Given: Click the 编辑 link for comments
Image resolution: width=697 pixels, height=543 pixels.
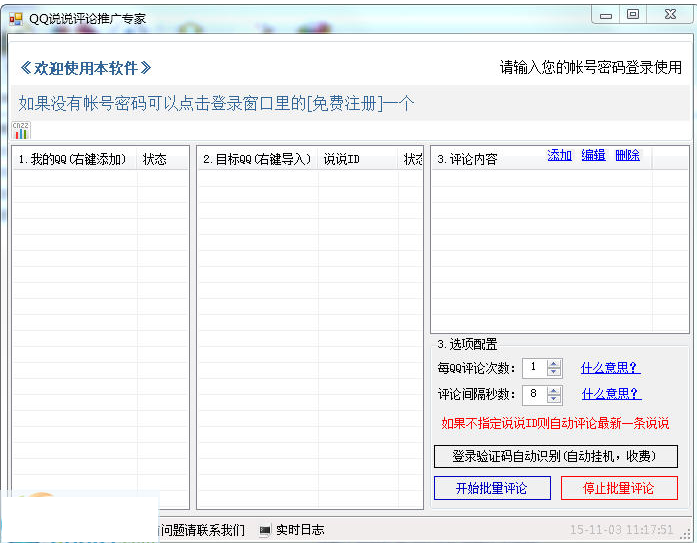Looking at the screenshot, I should [x=593, y=155].
